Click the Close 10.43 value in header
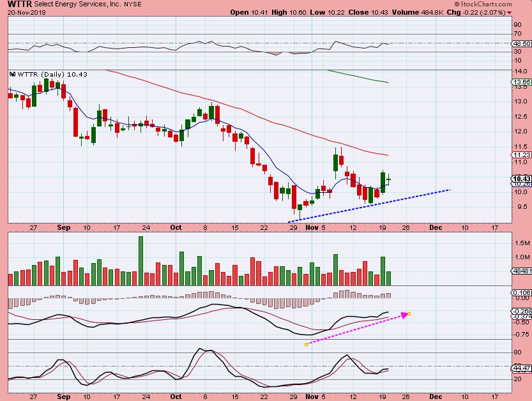This screenshot has width=532, height=401. 368,13
